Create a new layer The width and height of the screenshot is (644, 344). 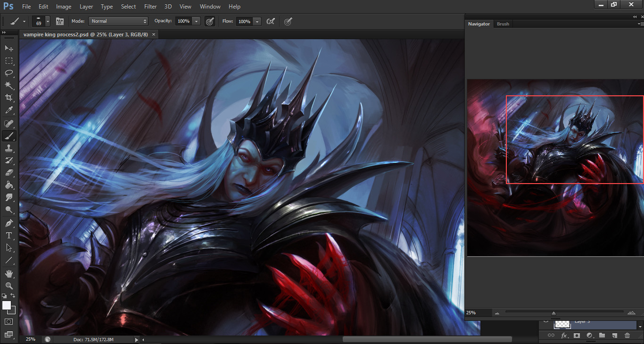coord(615,336)
